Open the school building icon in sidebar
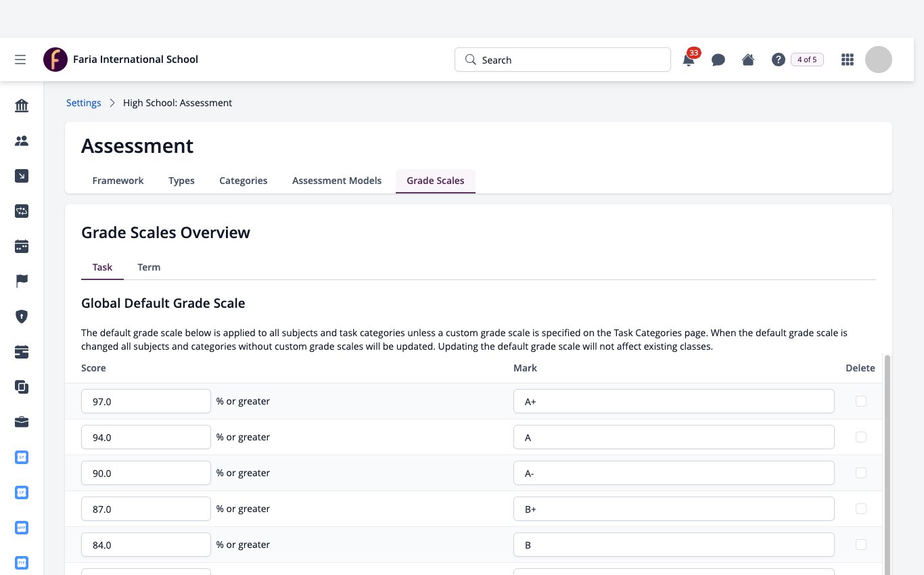Image resolution: width=924 pixels, height=575 pixels. coord(22,106)
